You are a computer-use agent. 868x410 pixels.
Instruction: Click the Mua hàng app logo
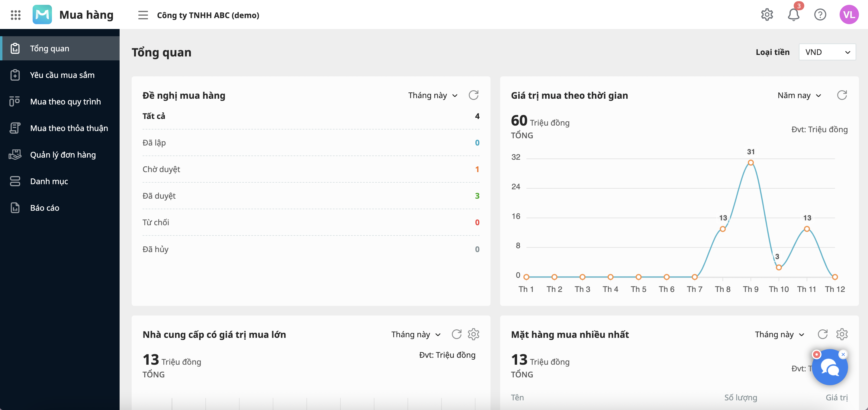click(x=42, y=14)
